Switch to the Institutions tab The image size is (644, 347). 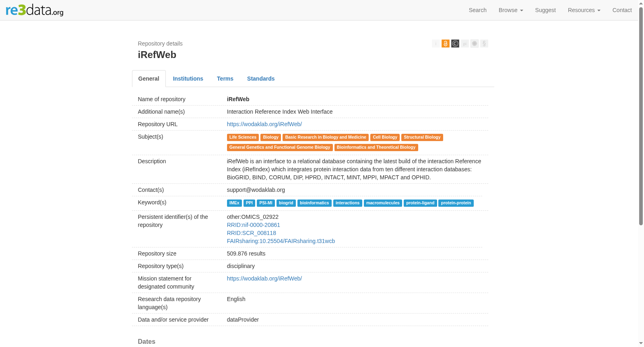pos(188,79)
